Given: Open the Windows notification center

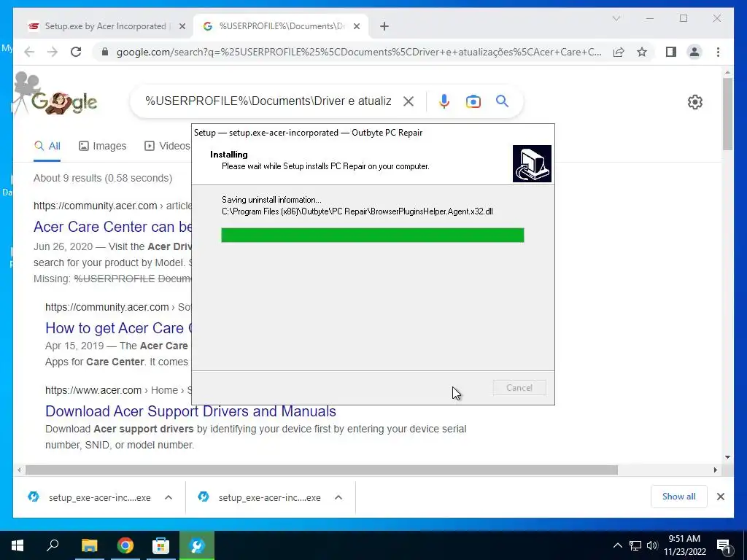Looking at the screenshot, I should pyautogui.click(x=724, y=546).
